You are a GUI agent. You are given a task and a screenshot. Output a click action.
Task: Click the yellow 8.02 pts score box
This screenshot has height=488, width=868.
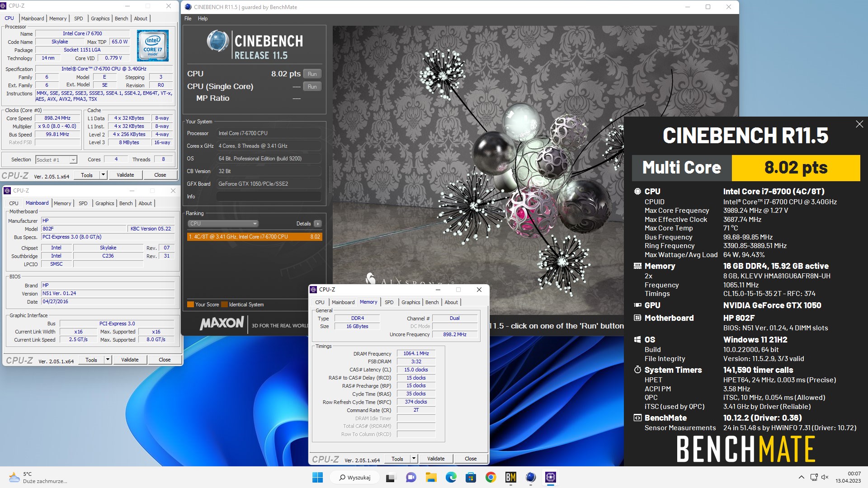coord(796,168)
